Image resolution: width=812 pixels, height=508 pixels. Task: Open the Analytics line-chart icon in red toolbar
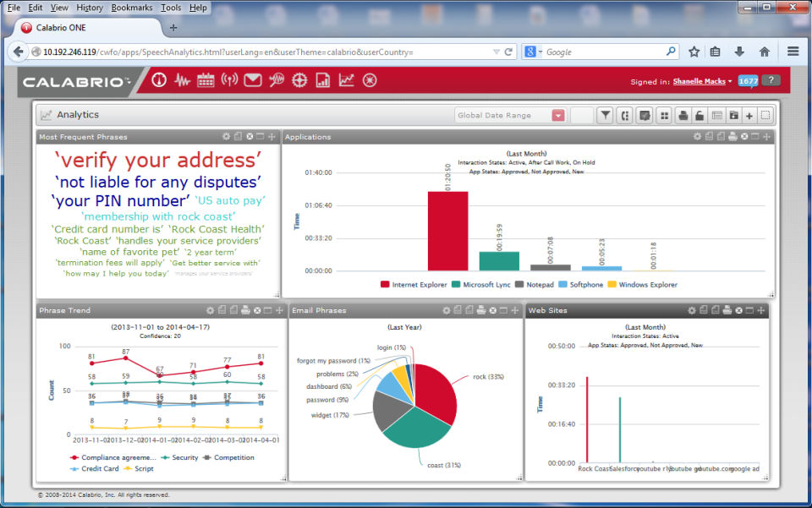(346, 80)
